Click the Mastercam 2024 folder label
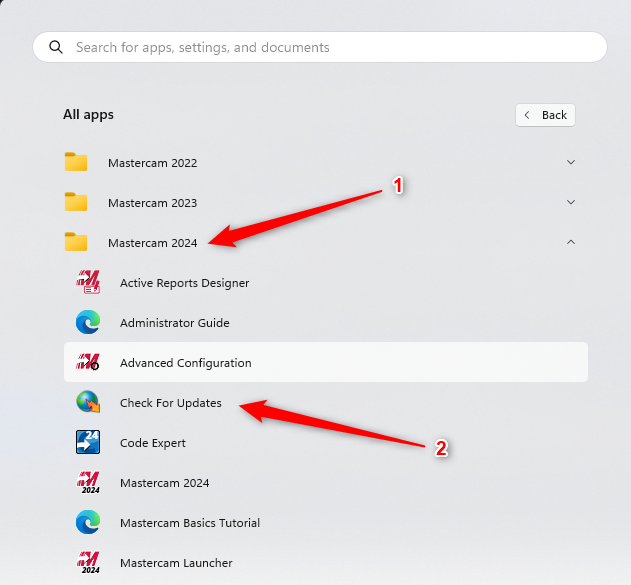 tap(153, 243)
